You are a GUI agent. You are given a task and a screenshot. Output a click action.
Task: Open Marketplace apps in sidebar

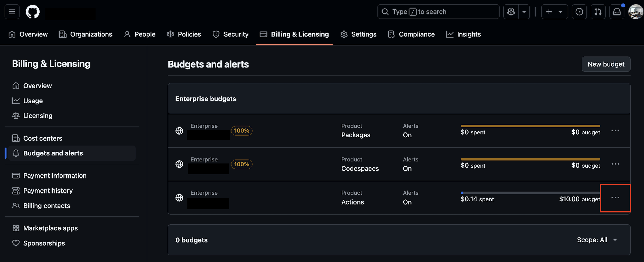[x=72, y=228]
